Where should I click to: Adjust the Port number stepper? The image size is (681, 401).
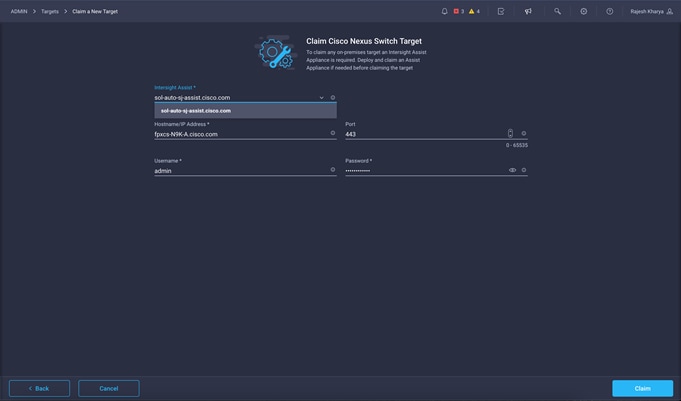coord(510,133)
